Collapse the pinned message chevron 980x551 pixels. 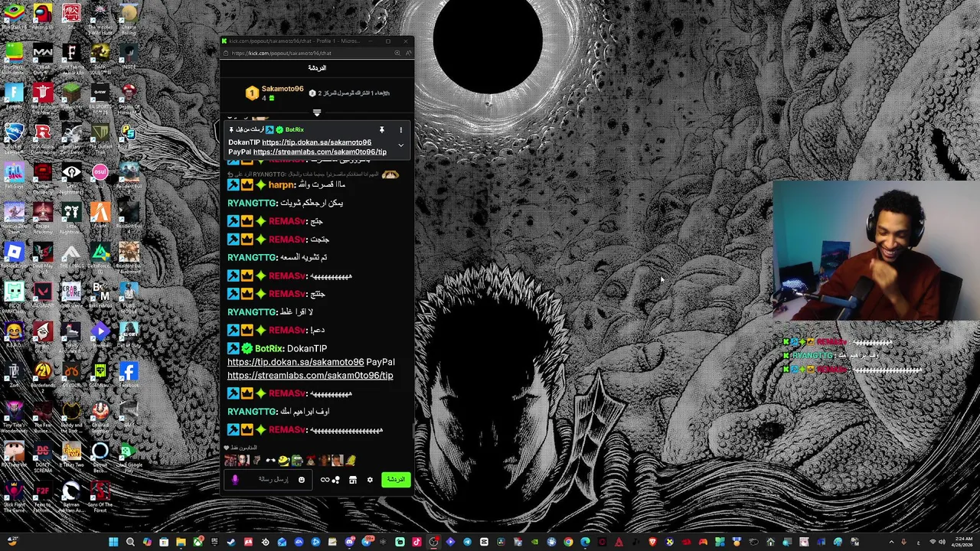[400, 145]
